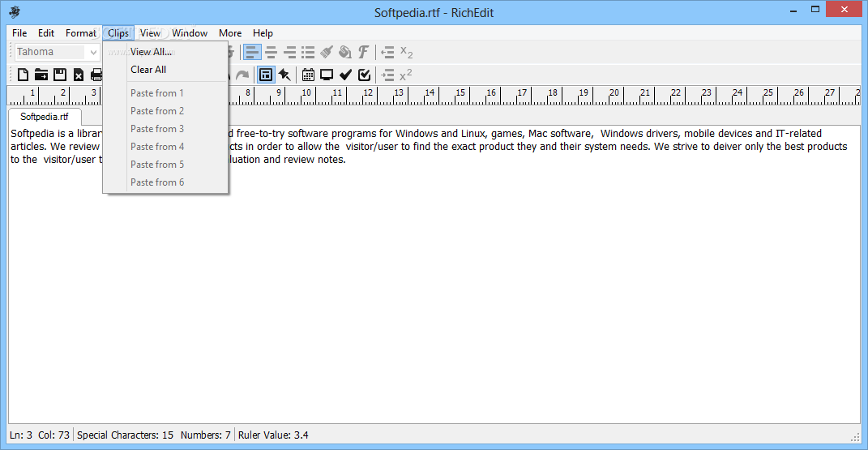Create a new document with the blank page icon
The height and width of the screenshot is (450, 868).
[23, 75]
